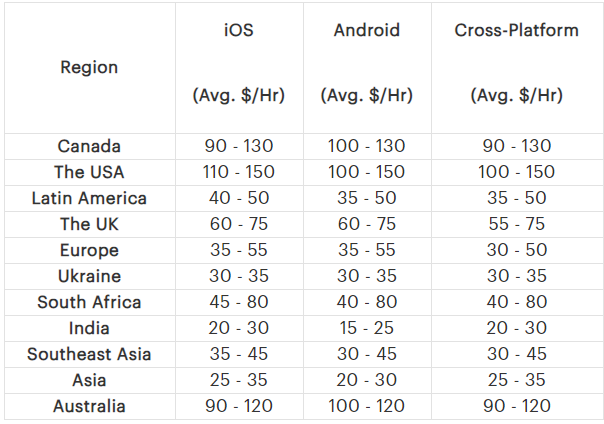Select the Australia row label
The width and height of the screenshot is (604, 424).
pos(89,406)
